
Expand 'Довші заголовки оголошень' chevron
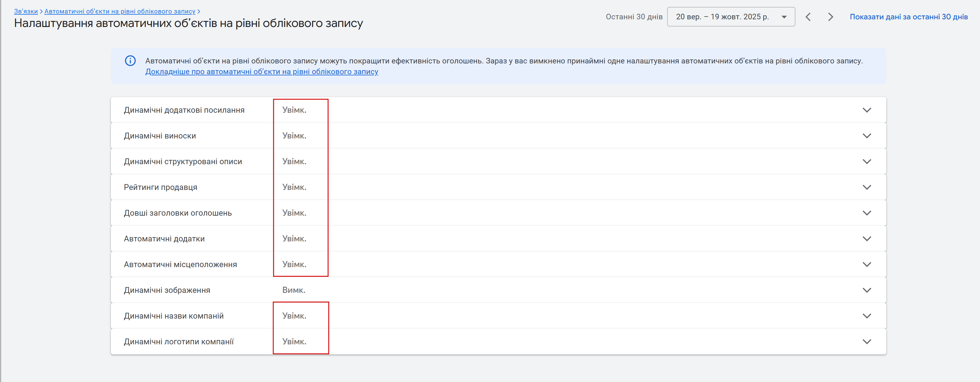(866, 213)
